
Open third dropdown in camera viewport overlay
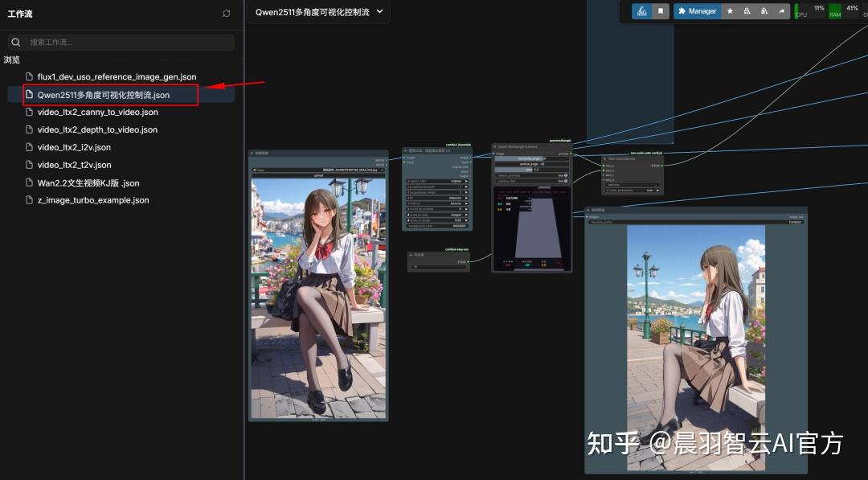coord(518,209)
